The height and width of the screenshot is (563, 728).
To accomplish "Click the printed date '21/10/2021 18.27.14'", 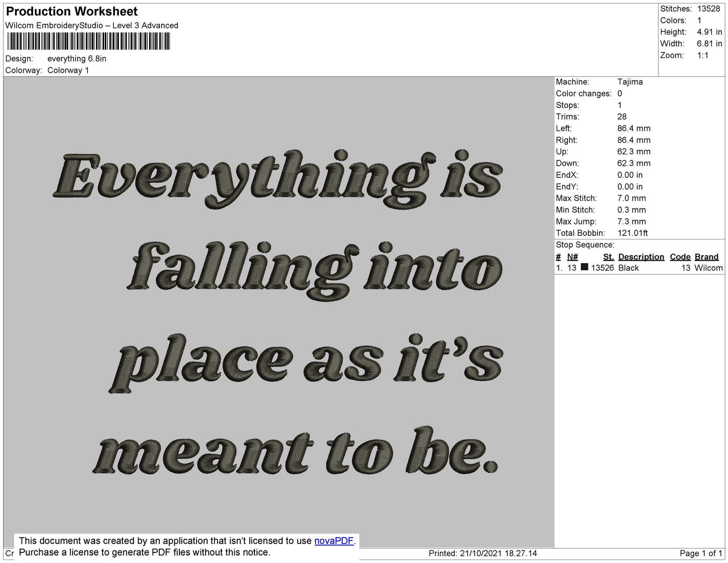I will coord(498,553).
